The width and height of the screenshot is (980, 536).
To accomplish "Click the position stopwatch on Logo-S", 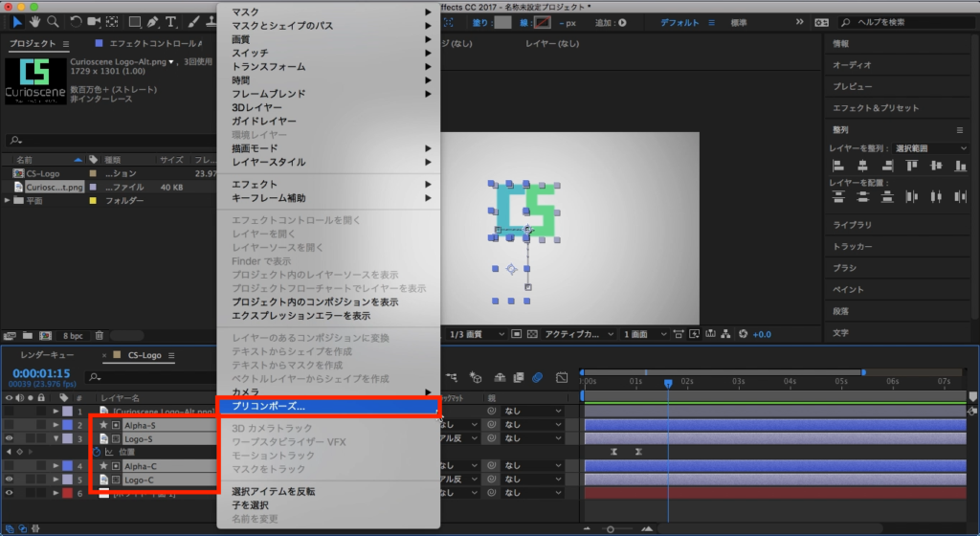I will pos(97,452).
